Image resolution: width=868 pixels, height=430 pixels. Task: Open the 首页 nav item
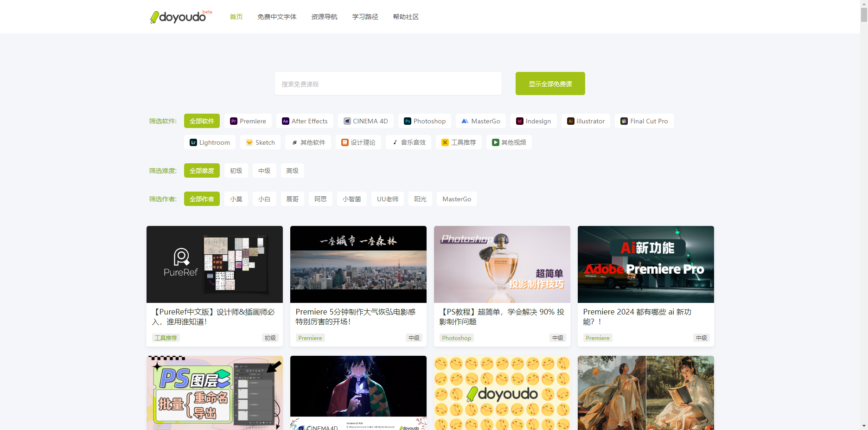(236, 17)
